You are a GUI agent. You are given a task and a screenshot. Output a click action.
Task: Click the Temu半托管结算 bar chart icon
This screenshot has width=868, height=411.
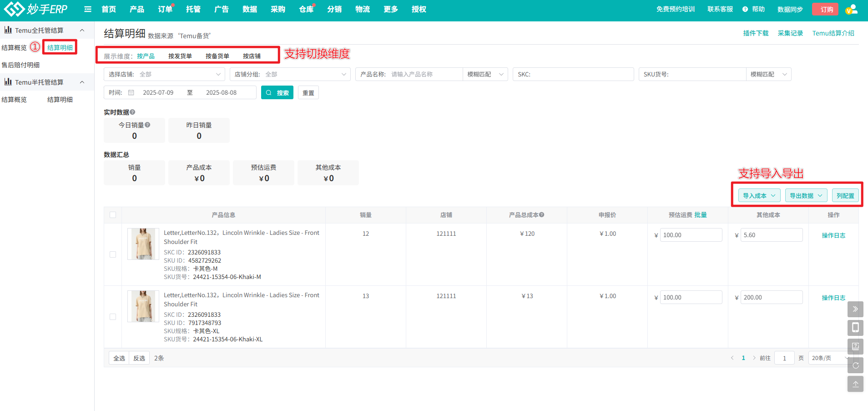tap(8, 82)
